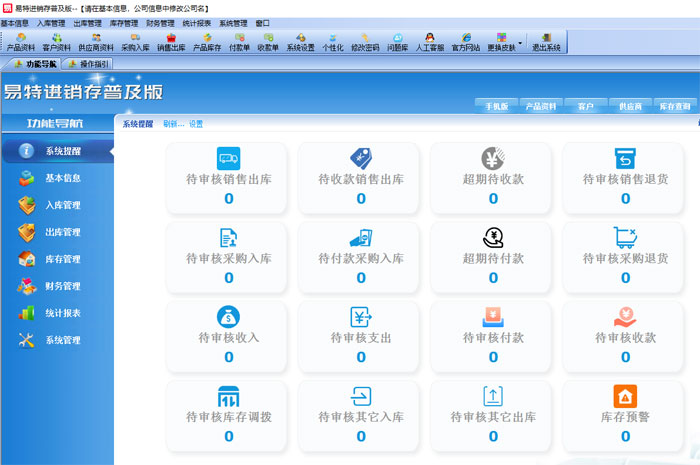Click the 修改密码 toolbar icon
Viewport: 700px width, 465px height.
(x=365, y=41)
